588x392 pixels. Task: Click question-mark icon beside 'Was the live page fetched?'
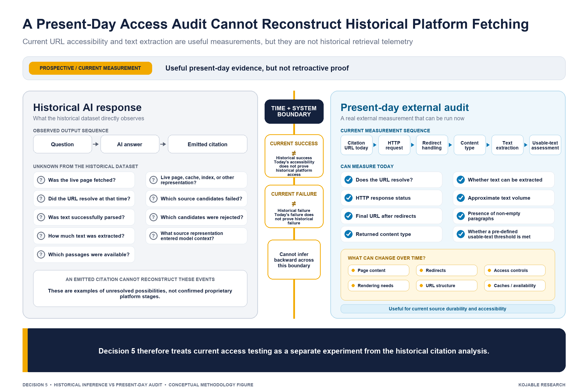[x=41, y=180]
